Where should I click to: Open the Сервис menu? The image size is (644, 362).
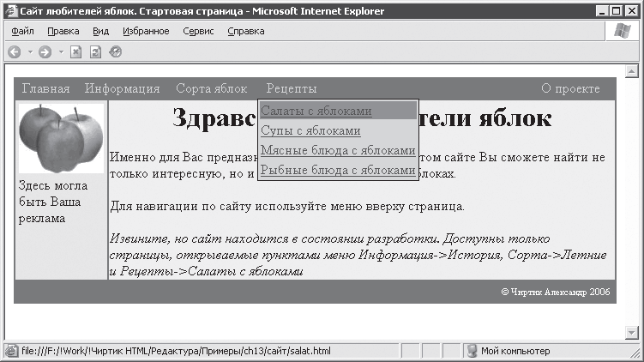click(198, 31)
